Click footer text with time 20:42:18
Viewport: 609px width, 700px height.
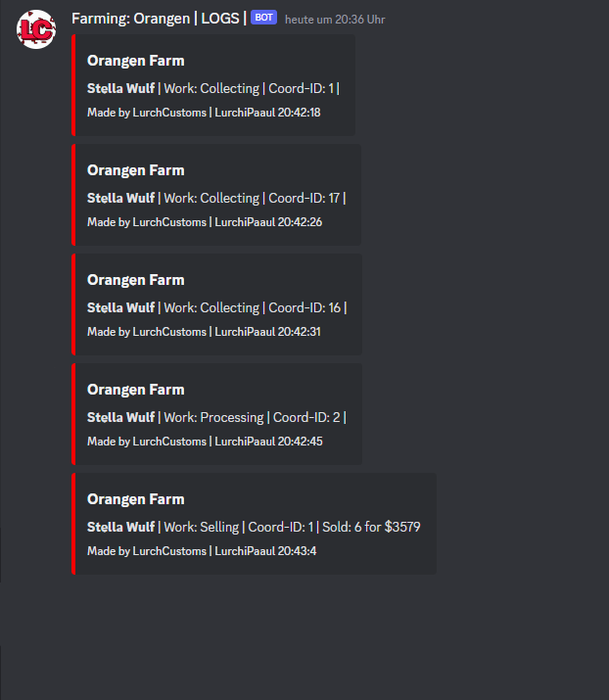204,113
